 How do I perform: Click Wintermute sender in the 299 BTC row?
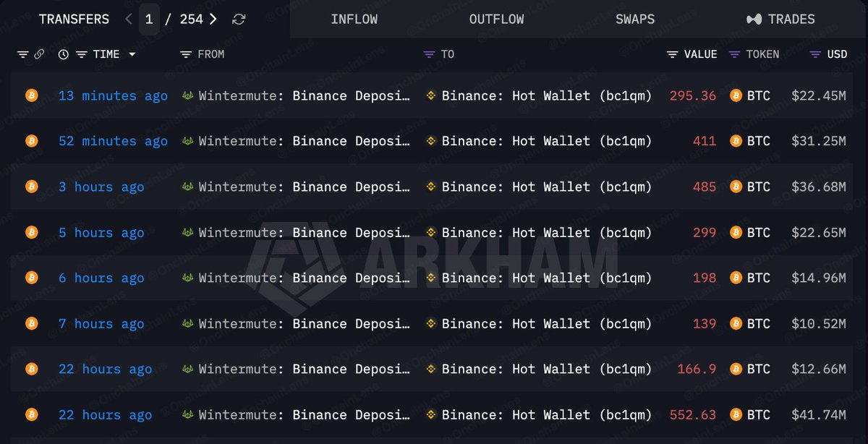296,232
